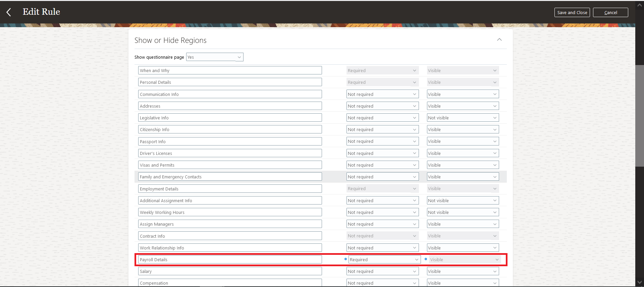The width and height of the screenshot is (644, 287).
Task: Open Visas and Permits visibility dropdown
Action: 463,165
